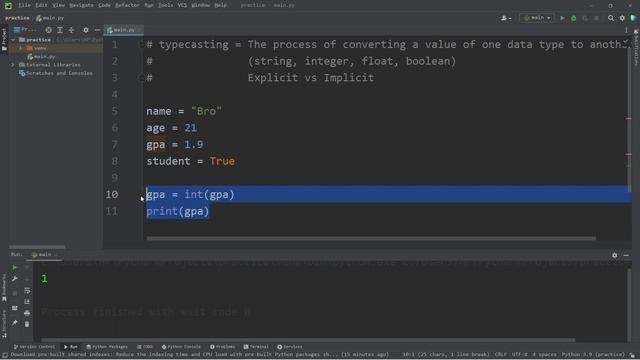Open Version Control tool window

coord(34,347)
